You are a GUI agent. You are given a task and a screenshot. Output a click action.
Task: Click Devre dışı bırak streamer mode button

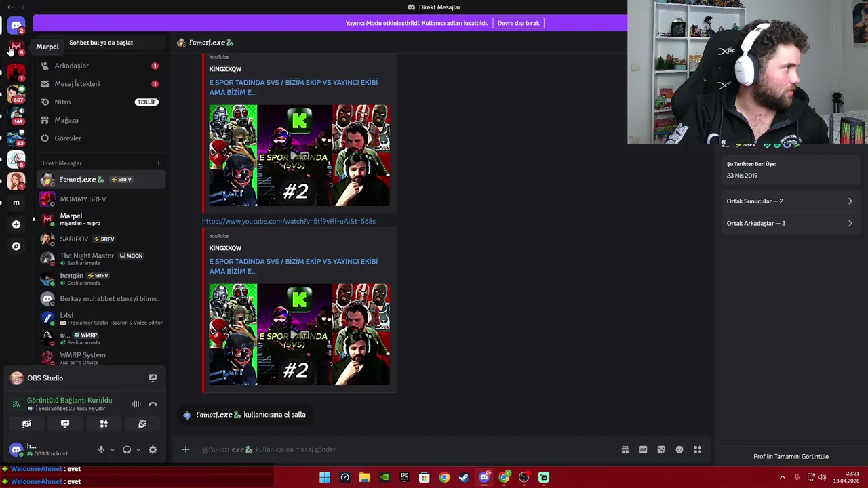tap(518, 23)
